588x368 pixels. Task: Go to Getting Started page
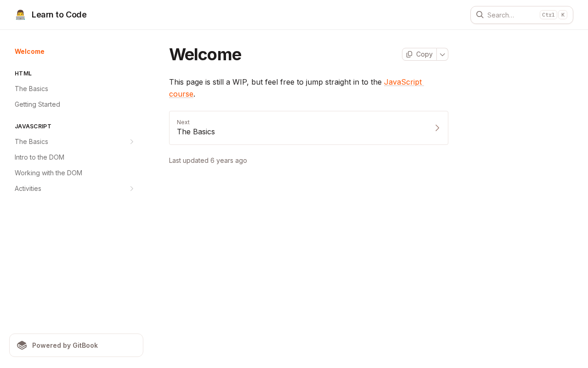pos(37,104)
